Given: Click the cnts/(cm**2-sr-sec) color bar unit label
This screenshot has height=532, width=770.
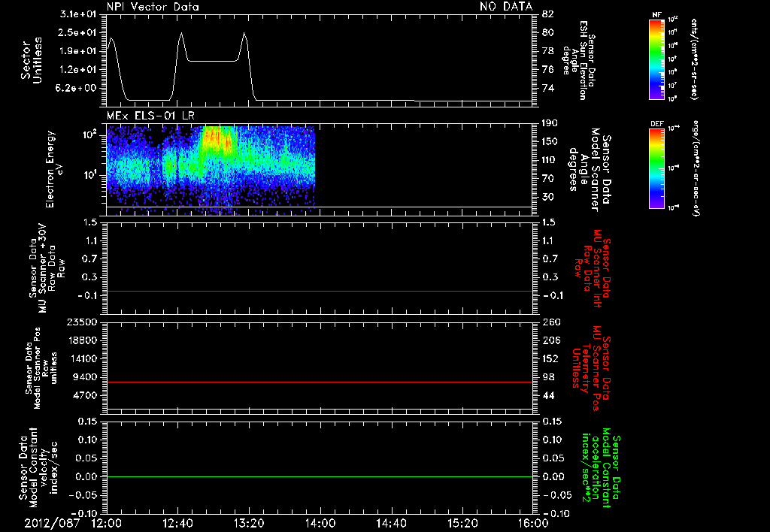Looking at the screenshot, I should click(x=694, y=59).
